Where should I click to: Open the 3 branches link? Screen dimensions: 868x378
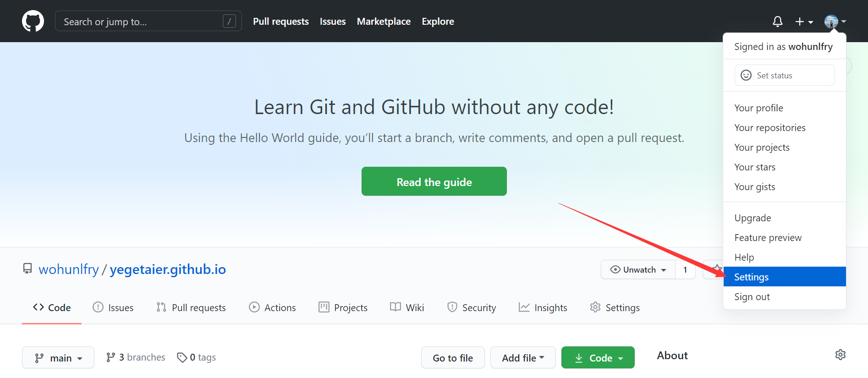click(136, 357)
